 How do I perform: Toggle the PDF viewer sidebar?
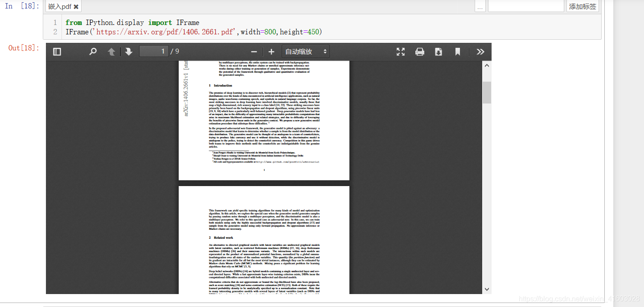(57, 52)
